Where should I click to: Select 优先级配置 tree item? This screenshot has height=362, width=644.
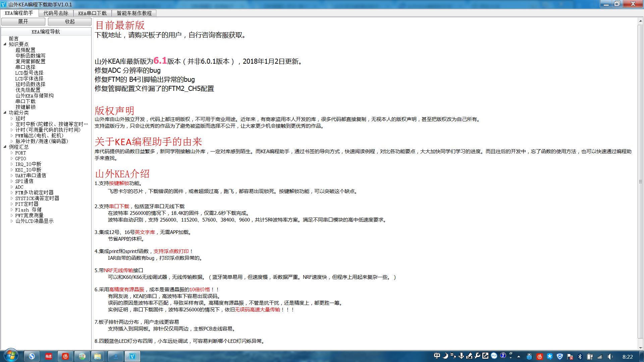28,90
